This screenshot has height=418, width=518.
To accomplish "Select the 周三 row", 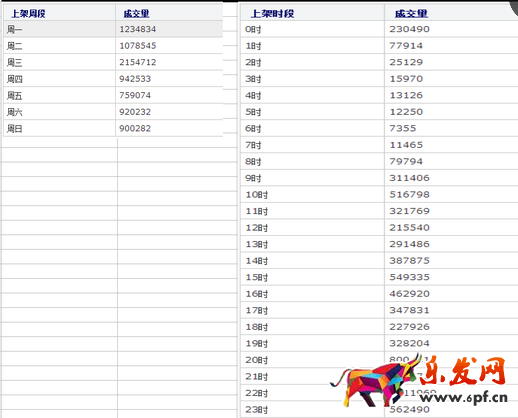I will pos(113,62).
